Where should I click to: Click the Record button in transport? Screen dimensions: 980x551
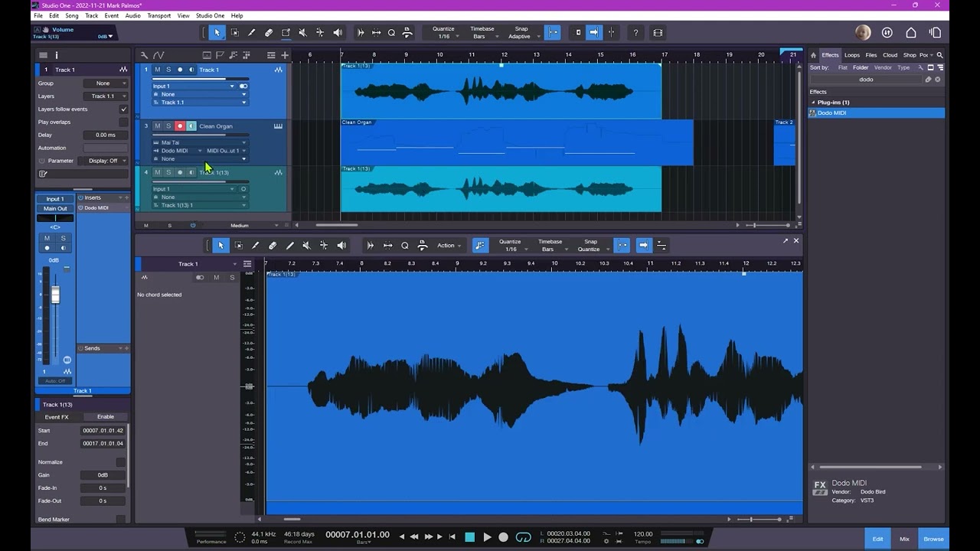point(504,537)
